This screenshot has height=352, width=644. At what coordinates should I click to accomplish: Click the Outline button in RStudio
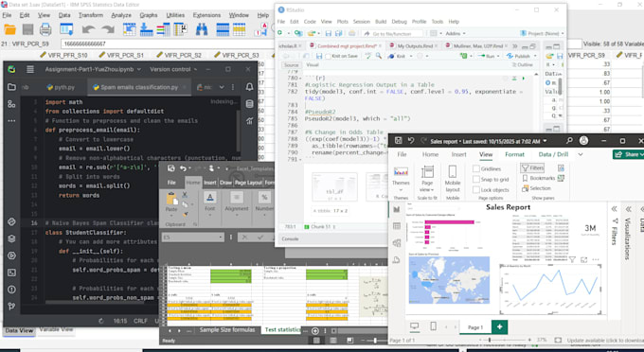(522, 65)
